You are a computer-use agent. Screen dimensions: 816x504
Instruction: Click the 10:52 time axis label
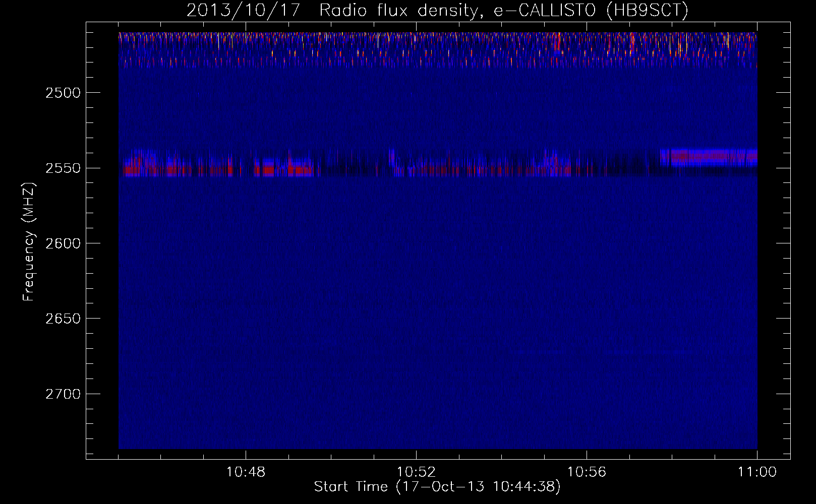tap(416, 472)
